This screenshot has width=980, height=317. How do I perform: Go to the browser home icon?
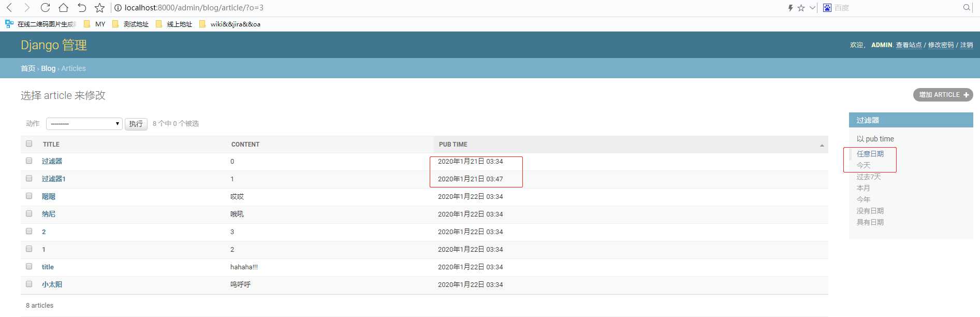point(63,8)
